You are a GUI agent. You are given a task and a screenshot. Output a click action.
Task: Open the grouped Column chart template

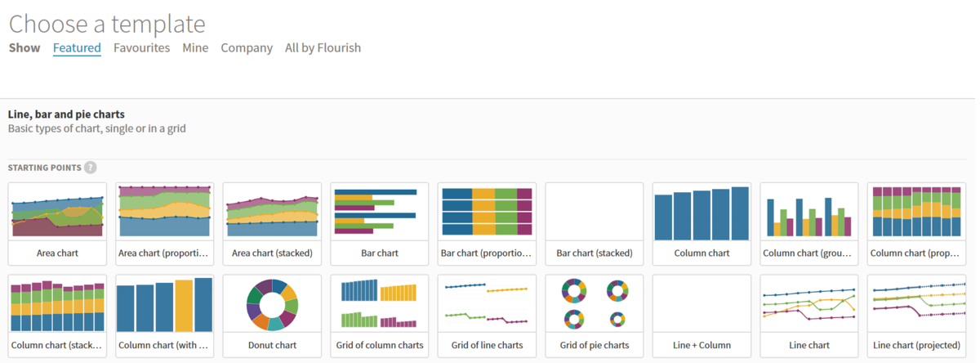tap(808, 223)
